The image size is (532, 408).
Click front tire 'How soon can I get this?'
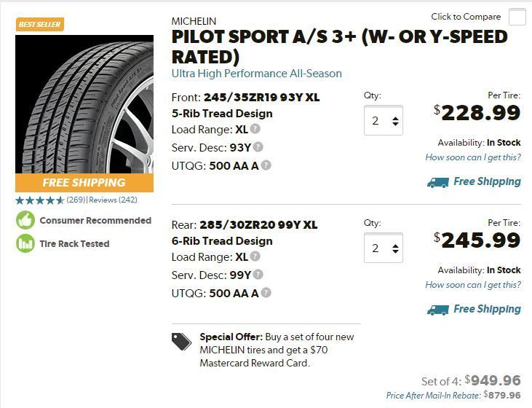(473, 157)
